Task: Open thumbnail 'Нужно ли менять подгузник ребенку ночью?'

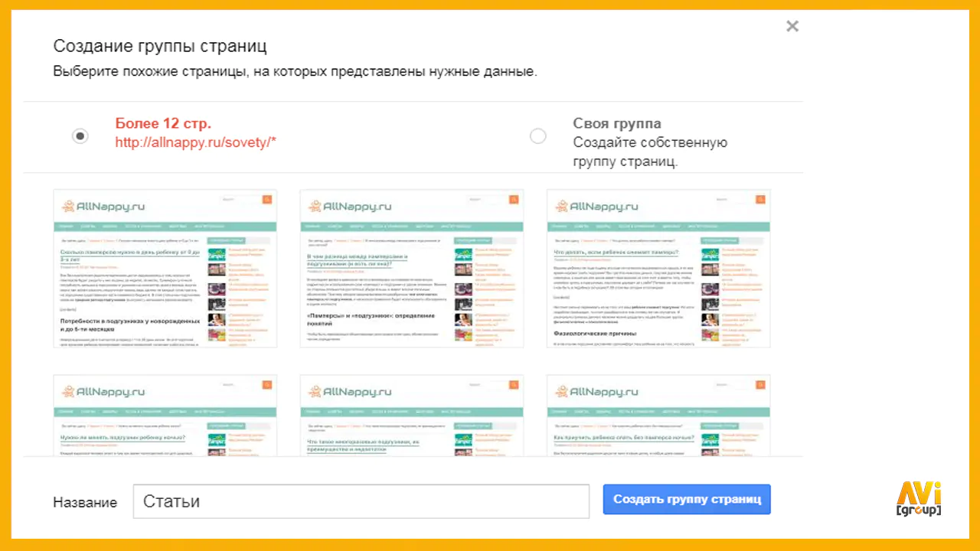Action: pyautogui.click(x=165, y=416)
